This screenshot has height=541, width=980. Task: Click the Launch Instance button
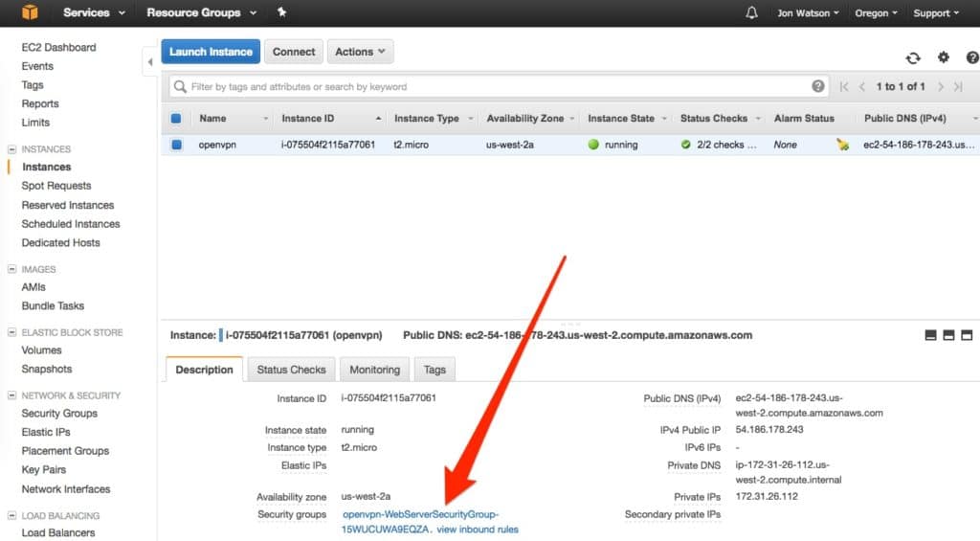[211, 52]
